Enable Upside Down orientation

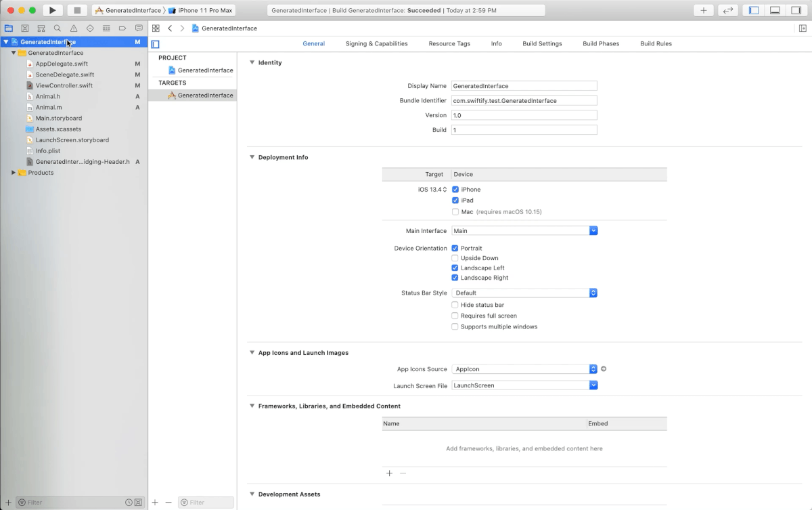point(455,258)
